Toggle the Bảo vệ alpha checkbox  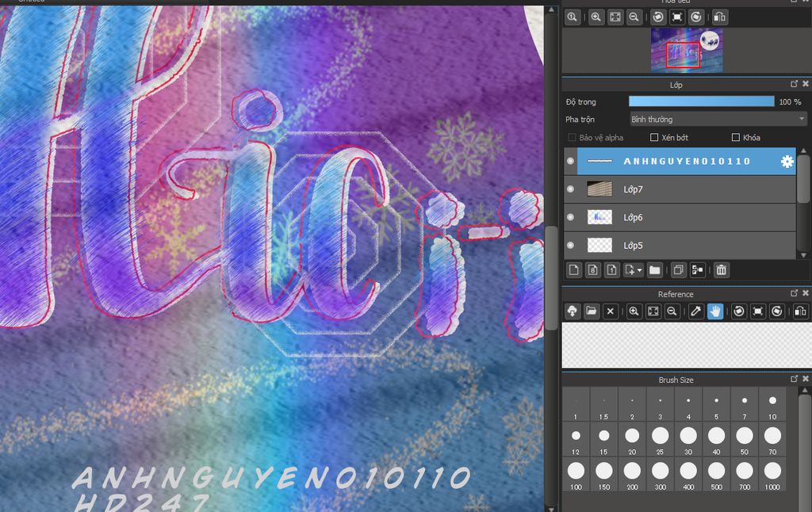tap(572, 137)
